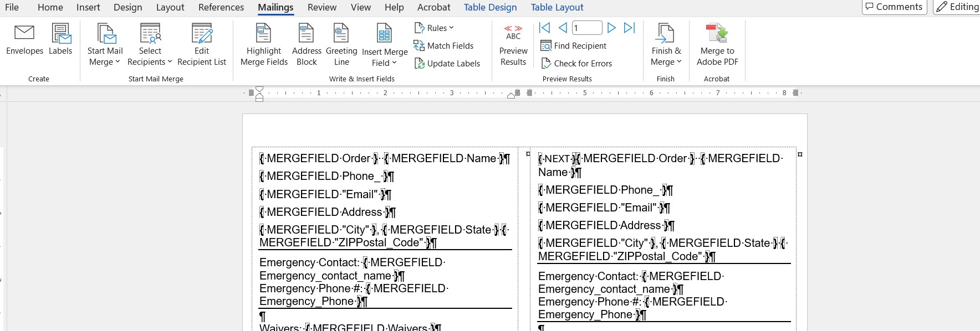Click Highlight Merge Fields
Image resolution: width=980 pixels, height=331 pixels.
[x=264, y=45]
